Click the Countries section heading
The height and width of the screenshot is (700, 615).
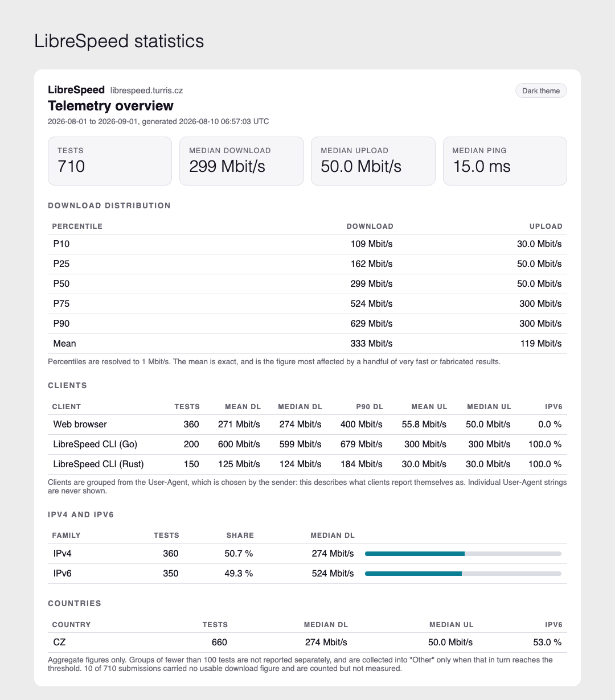point(75,603)
